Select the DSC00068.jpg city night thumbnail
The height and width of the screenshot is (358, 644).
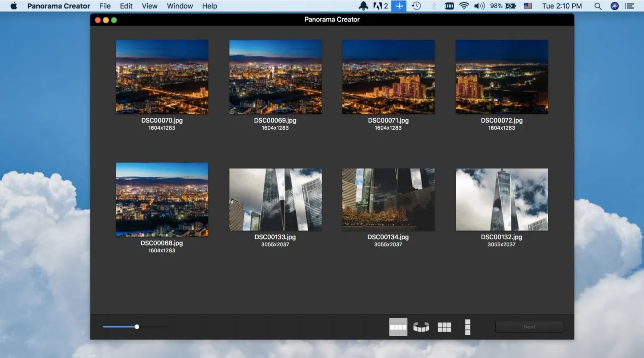point(162,200)
